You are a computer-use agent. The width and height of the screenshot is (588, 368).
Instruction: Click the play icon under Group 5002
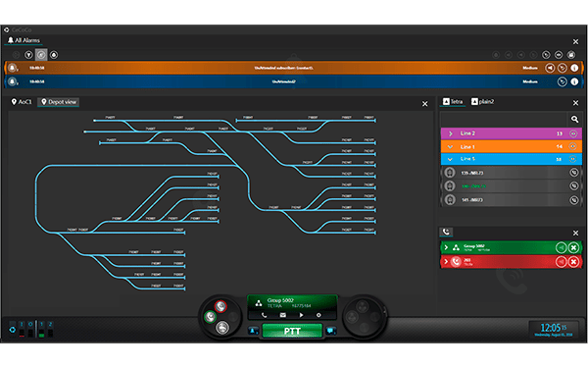[301, 315]
